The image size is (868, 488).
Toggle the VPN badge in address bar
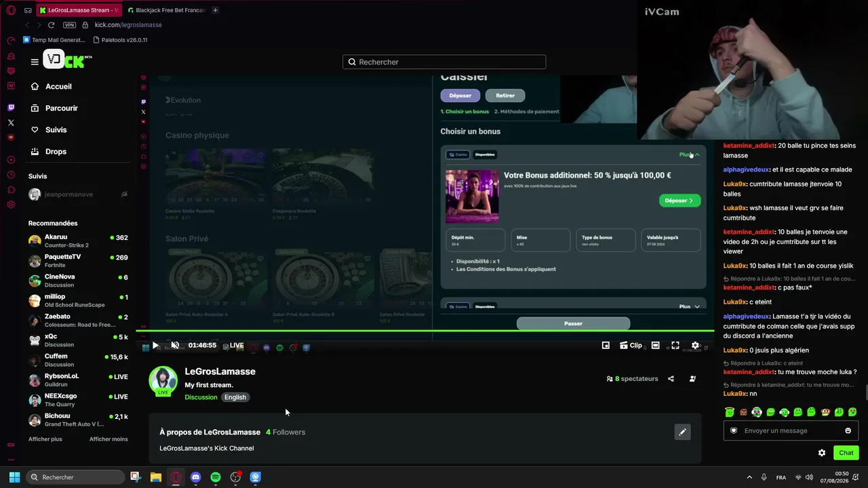coord(69,25)
